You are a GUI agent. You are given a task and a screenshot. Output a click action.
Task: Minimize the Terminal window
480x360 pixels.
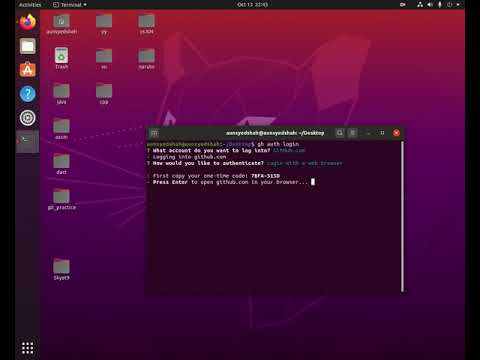tap(368, 133)
